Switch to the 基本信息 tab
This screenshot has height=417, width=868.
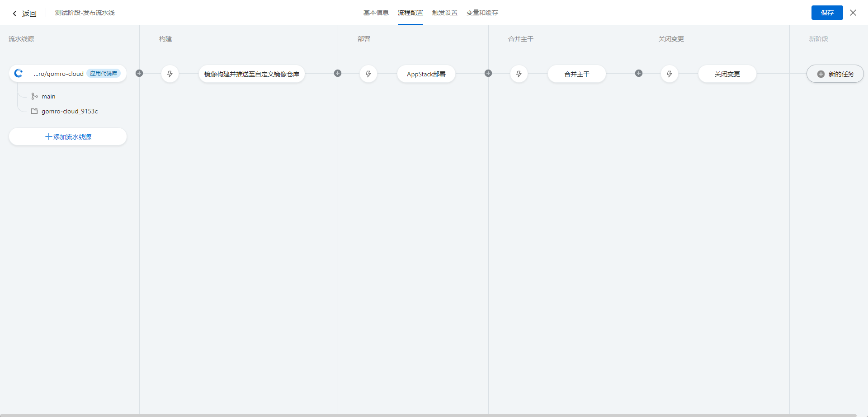[376, 13]
